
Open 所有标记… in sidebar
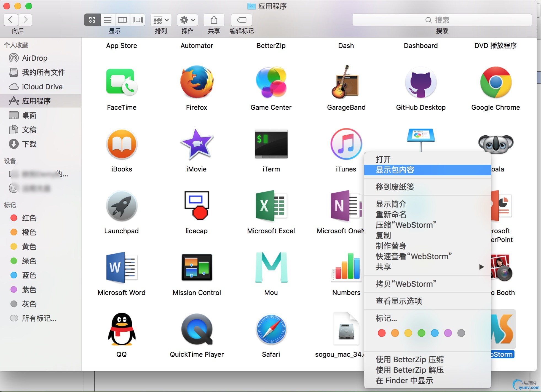(41, 318)
